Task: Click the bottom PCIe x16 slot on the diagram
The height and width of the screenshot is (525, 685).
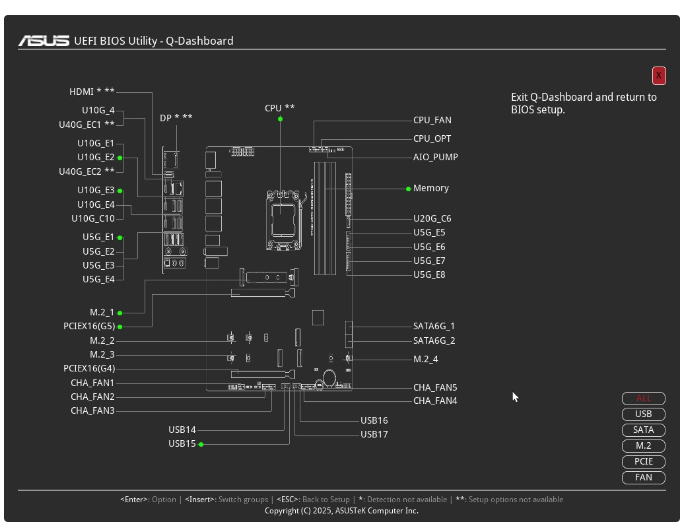Action: pos(263,374)
